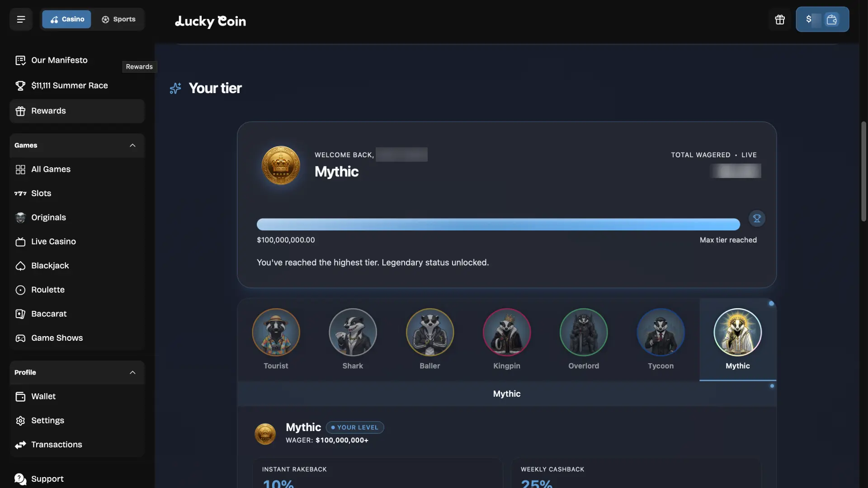Open Game Shows
The width and height of the screenshot is (868, 488).
(77, 338)
